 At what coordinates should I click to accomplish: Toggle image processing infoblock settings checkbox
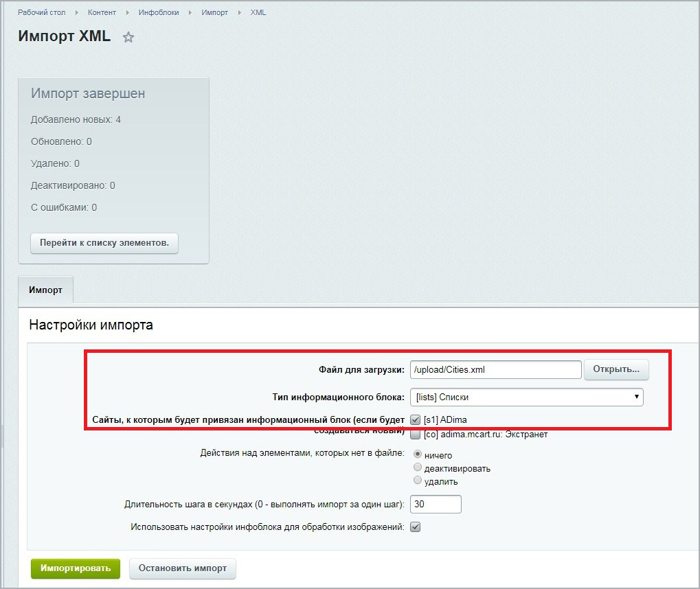[x=416, y=527]
